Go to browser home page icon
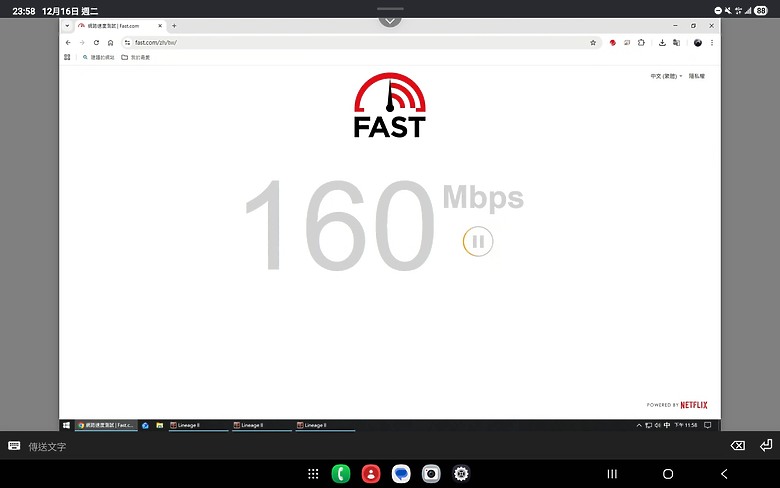 tap(110, 43)
